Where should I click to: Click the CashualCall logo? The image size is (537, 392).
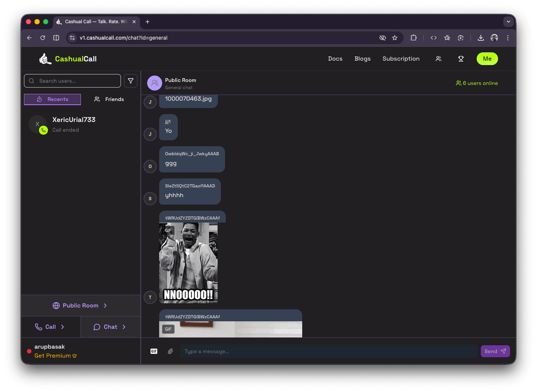68,58
